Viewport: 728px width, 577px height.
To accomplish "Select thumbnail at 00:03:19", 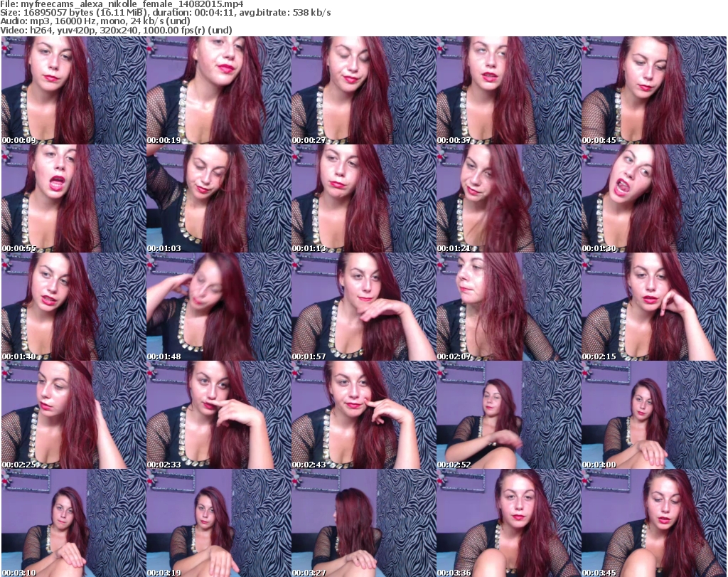I will [x=219, y=523].
